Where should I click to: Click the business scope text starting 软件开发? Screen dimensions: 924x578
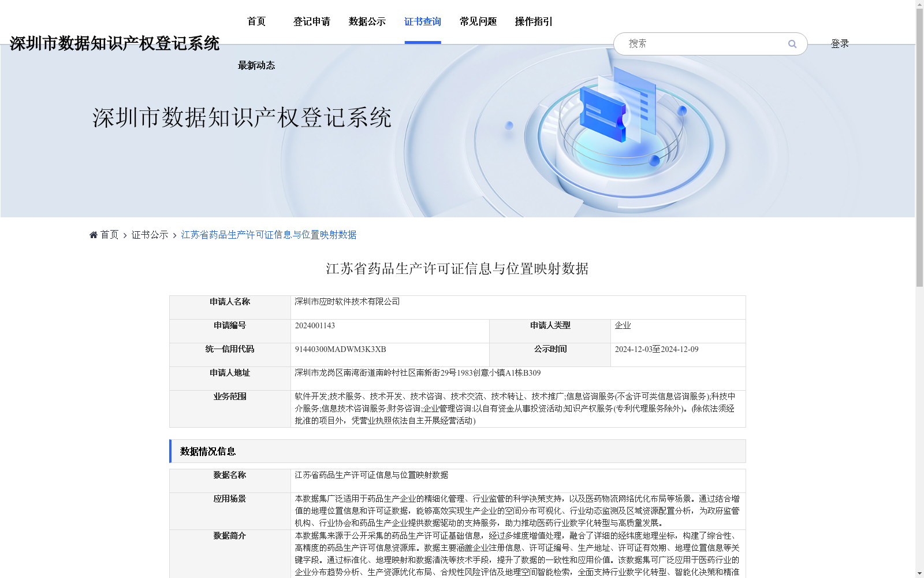tap(515, 409)
